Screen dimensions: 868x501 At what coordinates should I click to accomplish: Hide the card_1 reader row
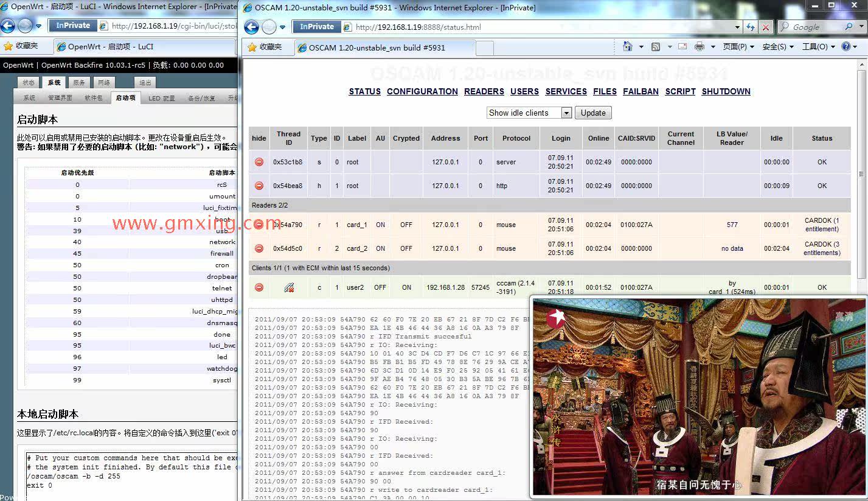coord(259,225)
